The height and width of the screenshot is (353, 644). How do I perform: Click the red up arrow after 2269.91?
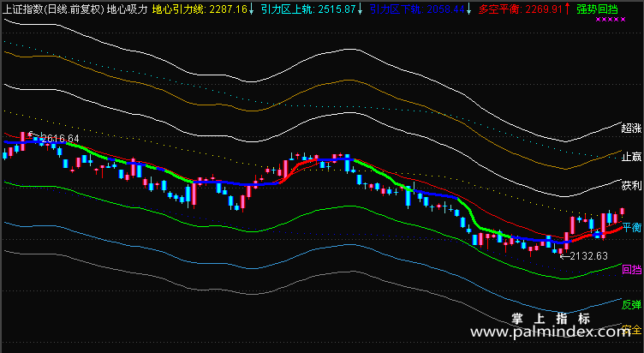pos(567,9)
